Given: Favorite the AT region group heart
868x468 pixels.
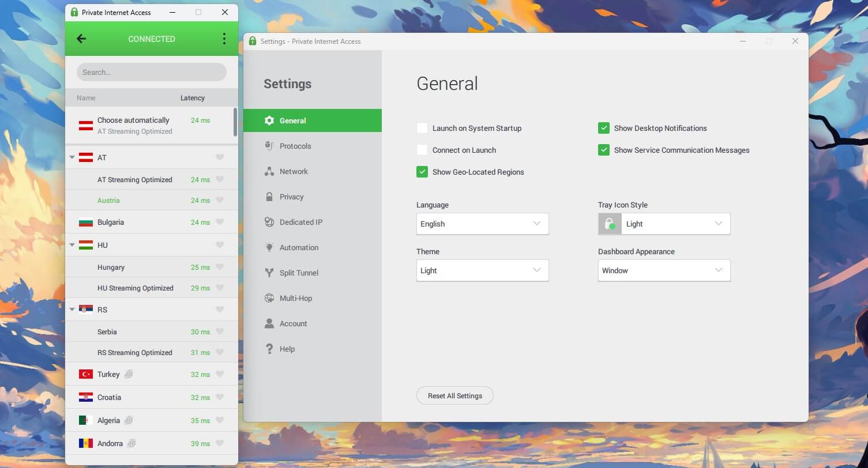Looking at the screenshot, I should (220, 157).
